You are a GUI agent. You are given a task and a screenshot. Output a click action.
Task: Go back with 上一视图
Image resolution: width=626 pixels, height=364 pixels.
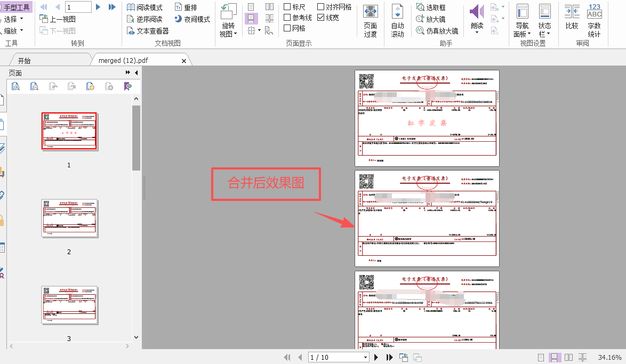pyautogui.click(x=58, y=19)
